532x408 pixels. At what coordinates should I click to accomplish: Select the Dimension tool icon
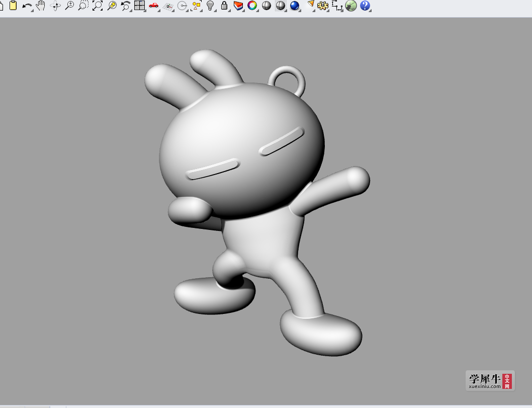(337, 6)
